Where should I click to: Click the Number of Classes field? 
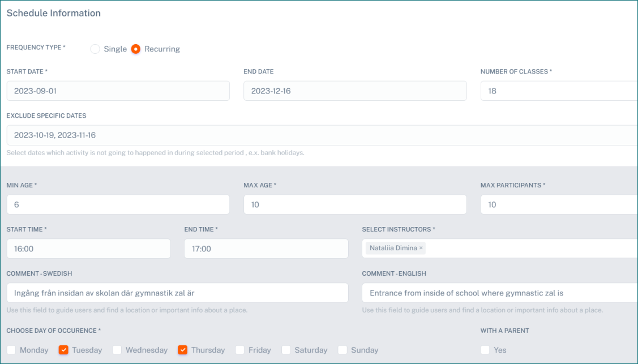click(558, 91)
